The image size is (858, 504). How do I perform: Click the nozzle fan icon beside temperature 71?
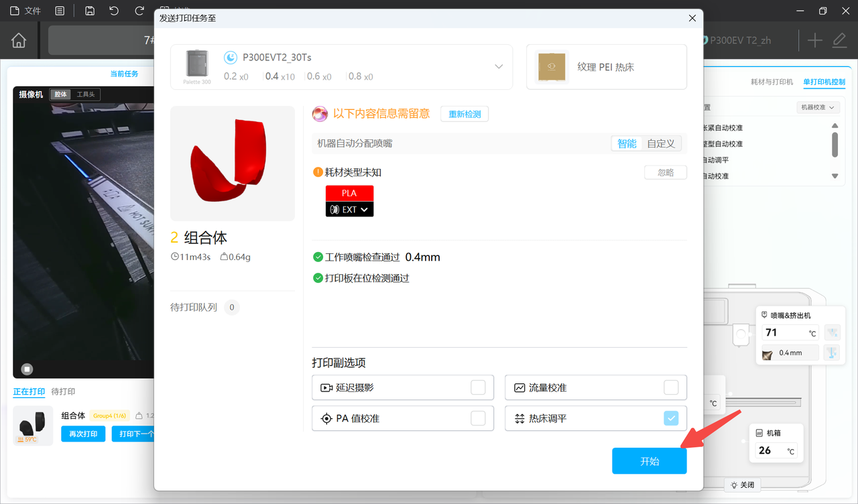coord(832,332)
